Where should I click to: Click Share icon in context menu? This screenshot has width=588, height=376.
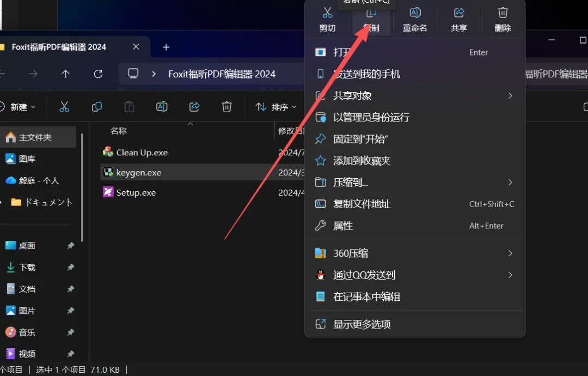point(459,13)
